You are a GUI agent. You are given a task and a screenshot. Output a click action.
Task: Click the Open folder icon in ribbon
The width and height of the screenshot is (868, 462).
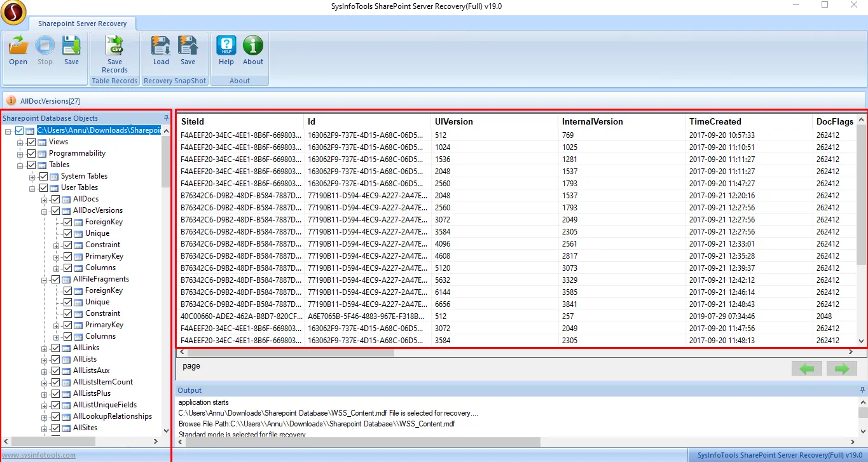[18, 46]
